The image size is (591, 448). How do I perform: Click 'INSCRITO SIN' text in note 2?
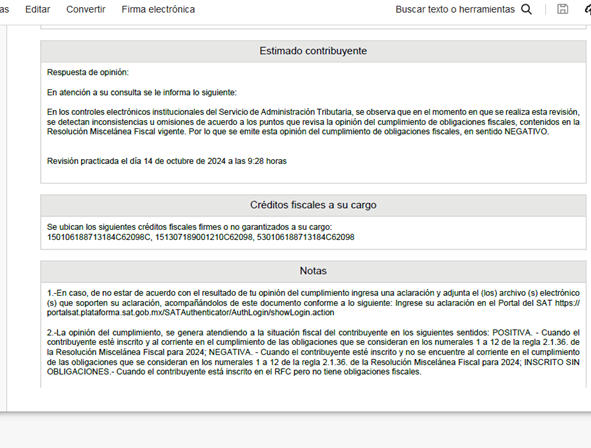click(x=552, y=362)
